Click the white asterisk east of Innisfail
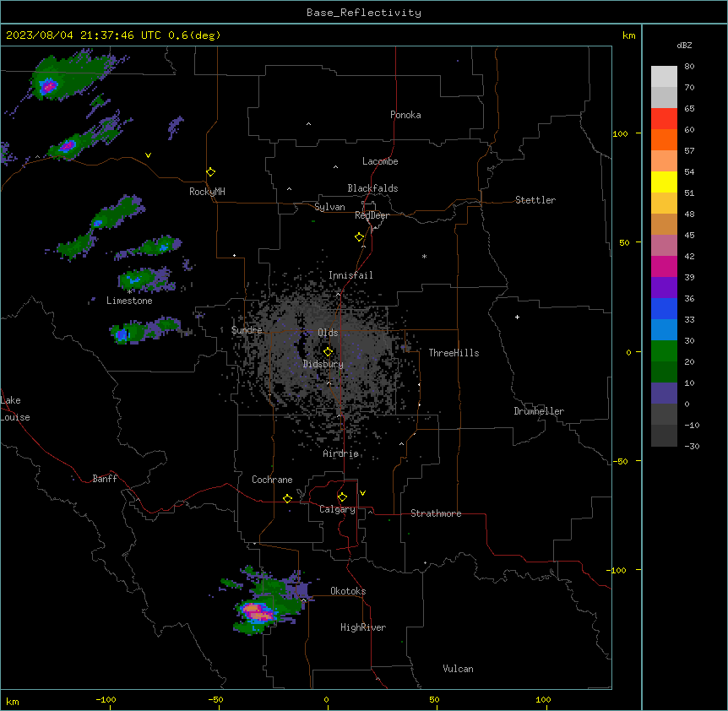 coord(424,256)
